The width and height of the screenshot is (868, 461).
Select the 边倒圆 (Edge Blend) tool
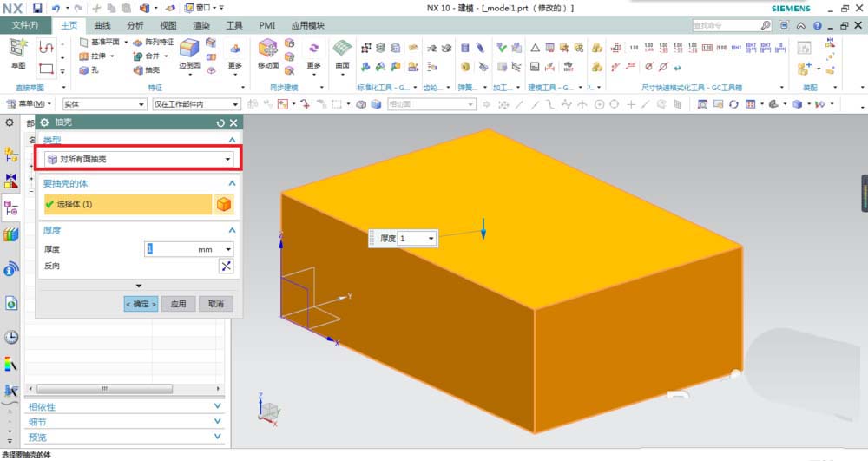pos(189,54)
